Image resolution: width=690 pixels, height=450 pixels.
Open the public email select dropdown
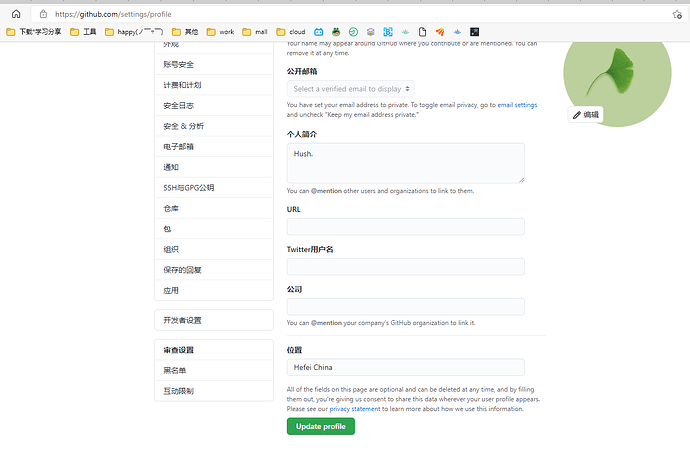point(350,89)
